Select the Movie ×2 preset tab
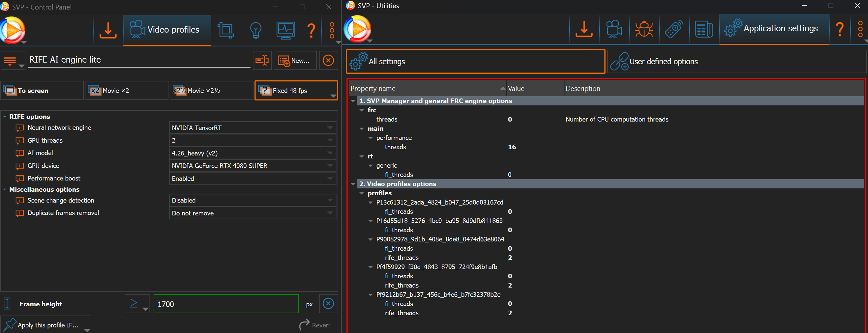Screen dimensions: 868x333 pos(126,91)
